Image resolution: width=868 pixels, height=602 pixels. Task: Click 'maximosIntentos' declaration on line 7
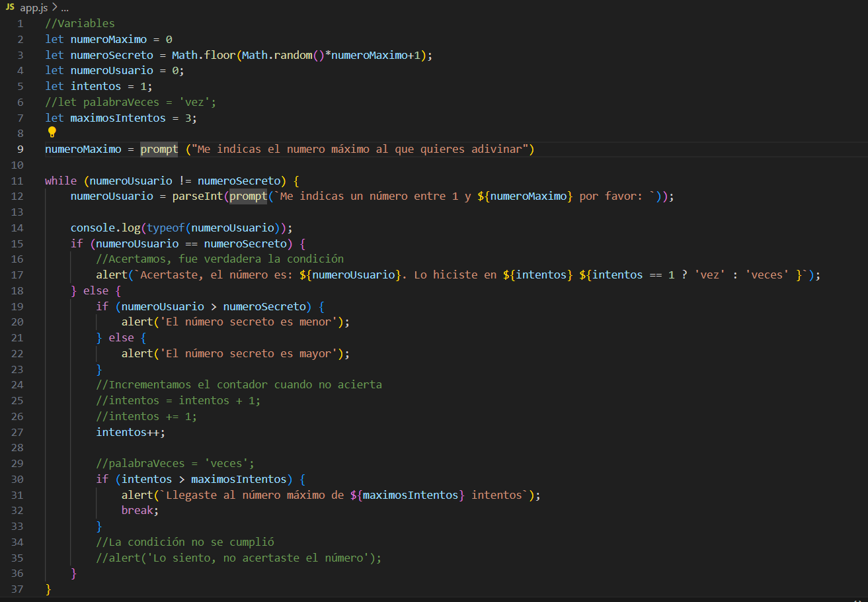pos(118,118)
